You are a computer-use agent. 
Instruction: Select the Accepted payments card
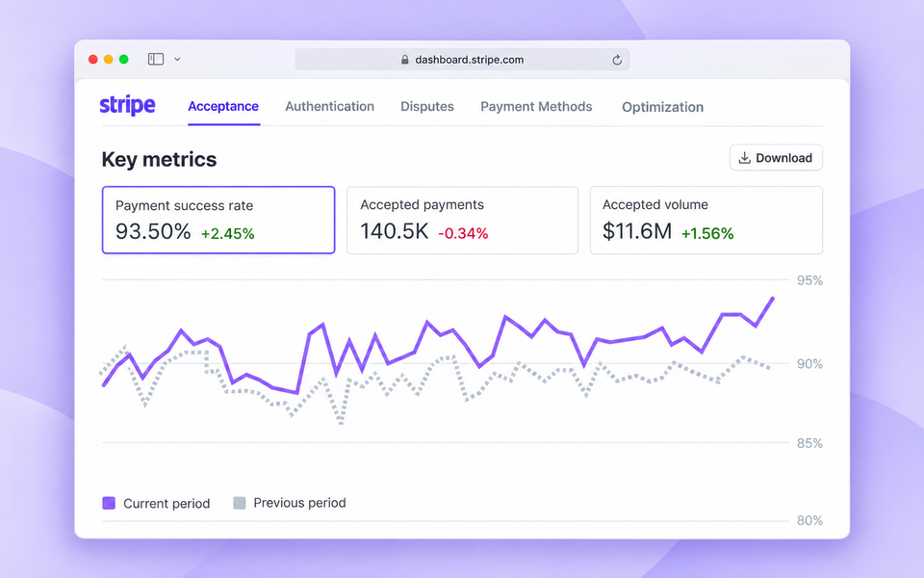point(463,220)
